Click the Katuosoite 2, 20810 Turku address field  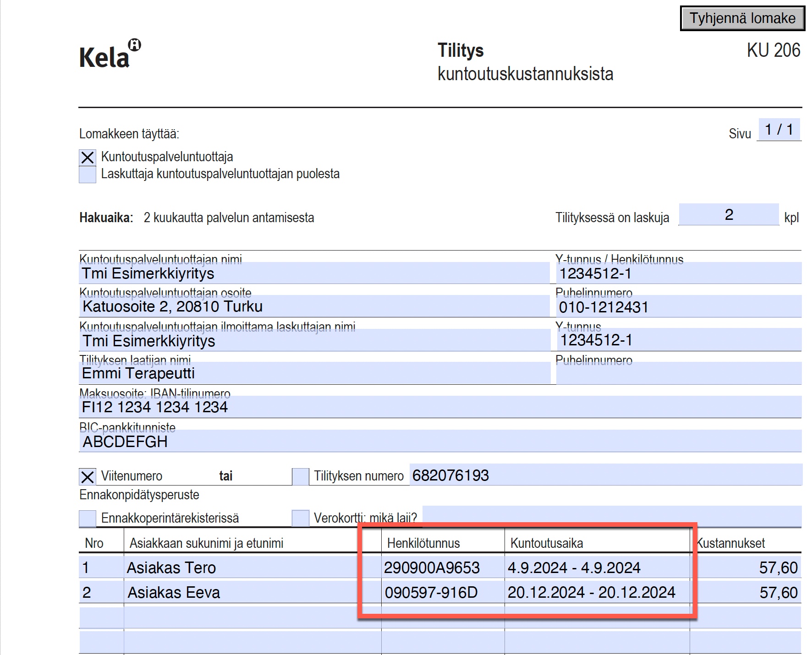tap(313, 307)
